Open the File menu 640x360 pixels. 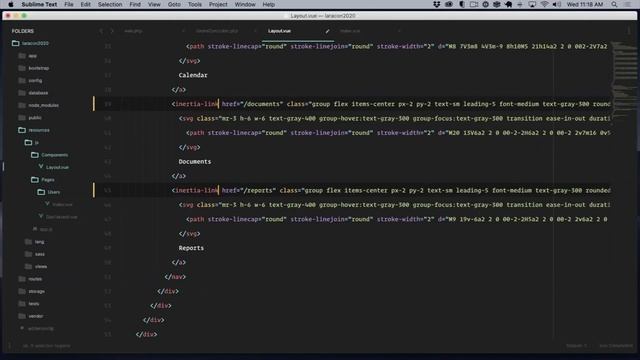click(69, 4)
